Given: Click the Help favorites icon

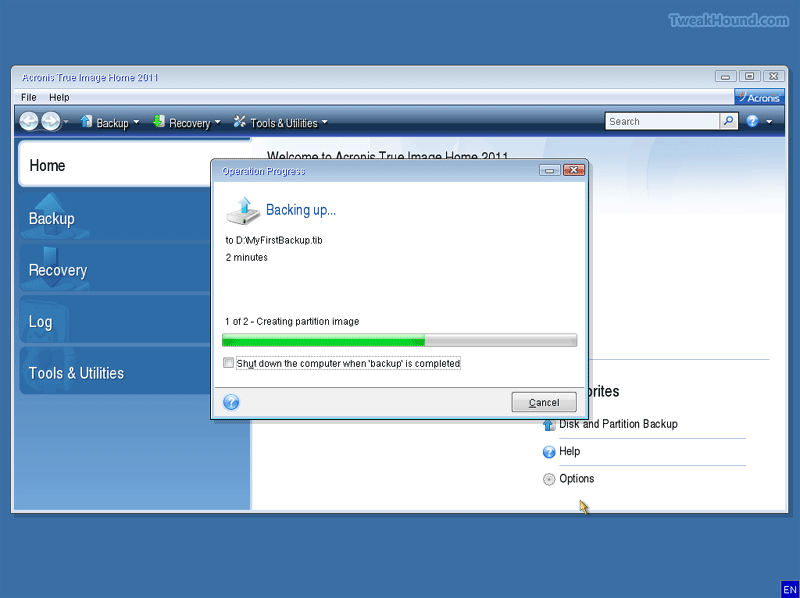Looking at the screenshot, I should [549, 452].
